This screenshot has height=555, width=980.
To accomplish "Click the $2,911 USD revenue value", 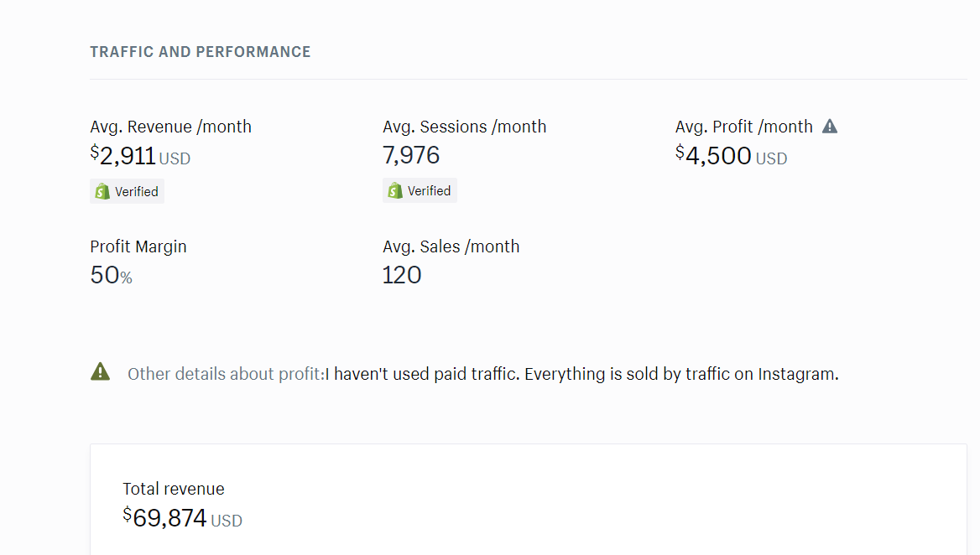I will coord(140,155).
